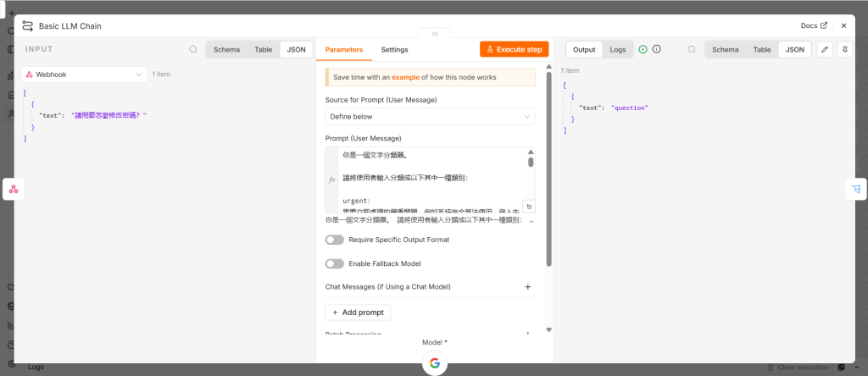Click the info circle icon beside Logs
The height and width of the screenshot is (376, 868).
pyautogui.click(x=657, y=49)
